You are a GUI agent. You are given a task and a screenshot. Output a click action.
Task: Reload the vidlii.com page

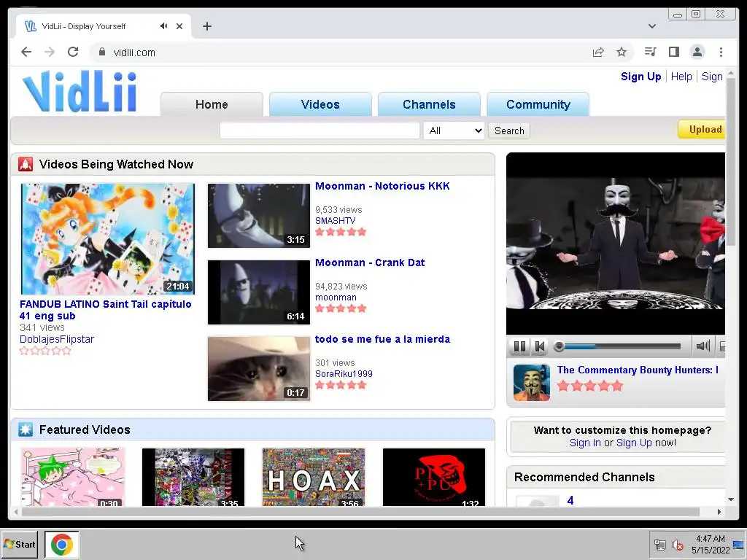[x=73, y=52]
